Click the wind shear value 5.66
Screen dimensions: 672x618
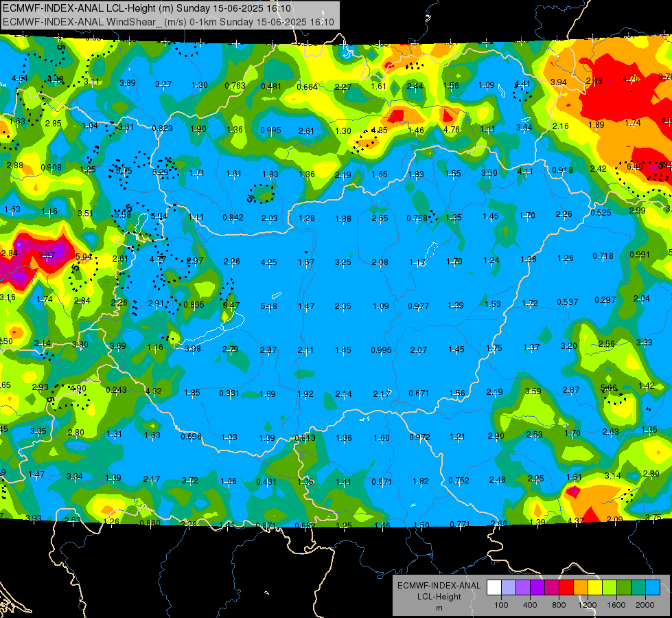coord(609,388)
